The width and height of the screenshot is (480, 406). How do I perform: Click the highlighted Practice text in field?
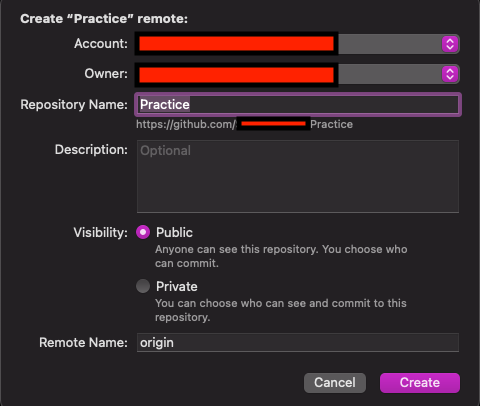click(165, 105)
